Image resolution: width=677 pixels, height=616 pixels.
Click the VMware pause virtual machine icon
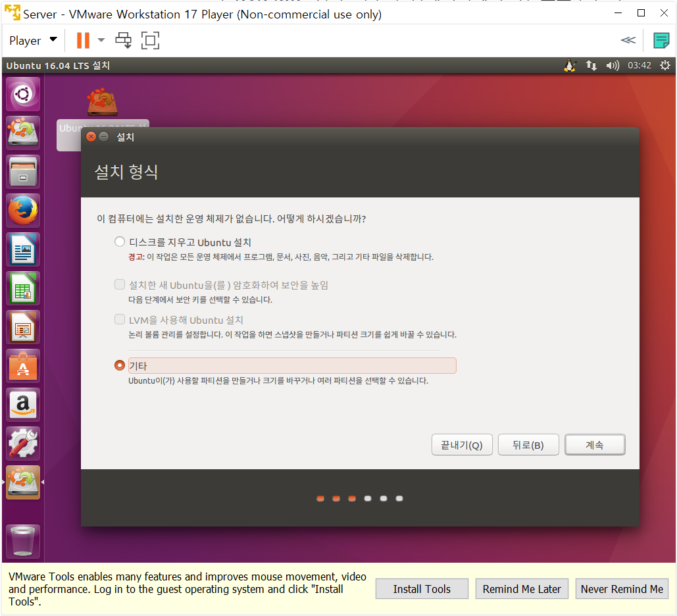tap(83, 40)
